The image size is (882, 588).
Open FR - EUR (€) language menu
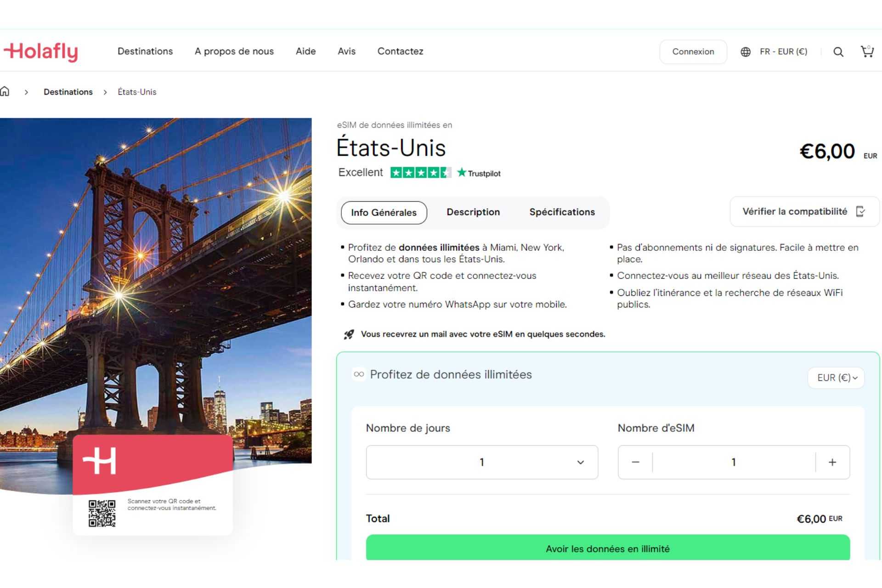pos(783,52)
